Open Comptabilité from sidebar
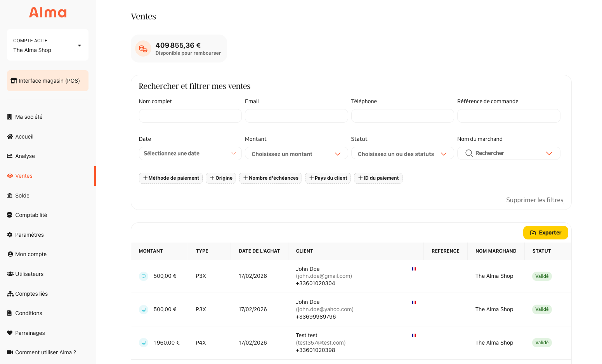 coord(31,215)
